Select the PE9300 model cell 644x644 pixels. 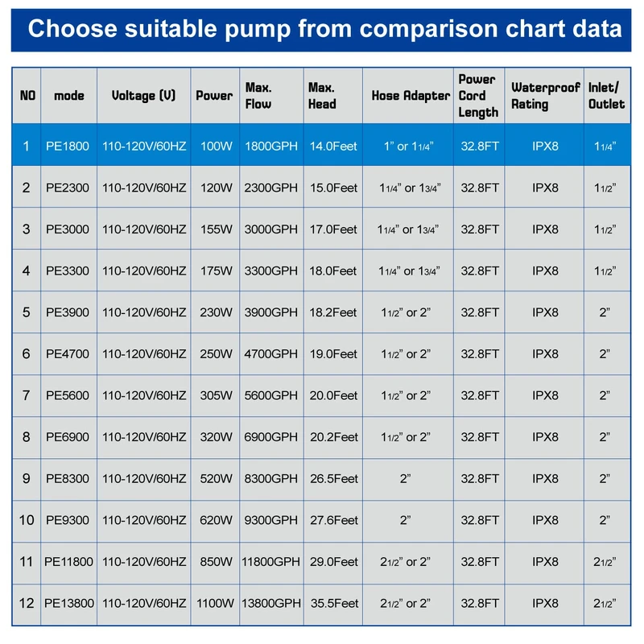(68, 519)
